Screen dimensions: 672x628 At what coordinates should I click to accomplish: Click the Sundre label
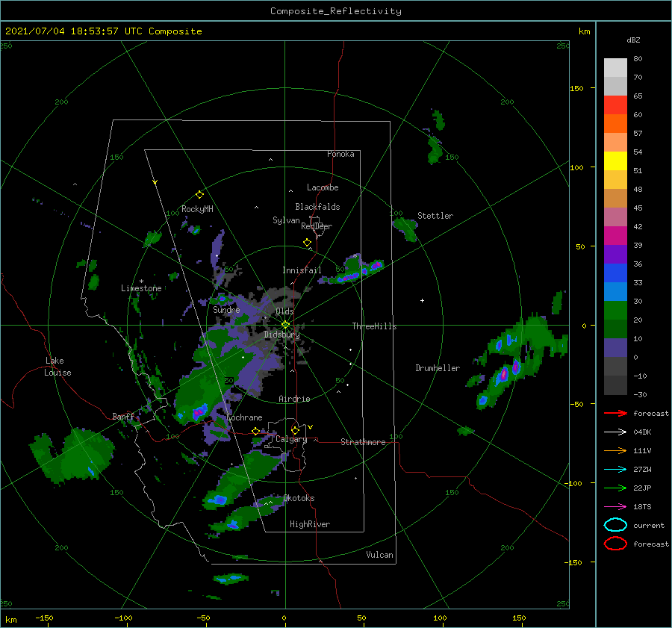[226, 309]
